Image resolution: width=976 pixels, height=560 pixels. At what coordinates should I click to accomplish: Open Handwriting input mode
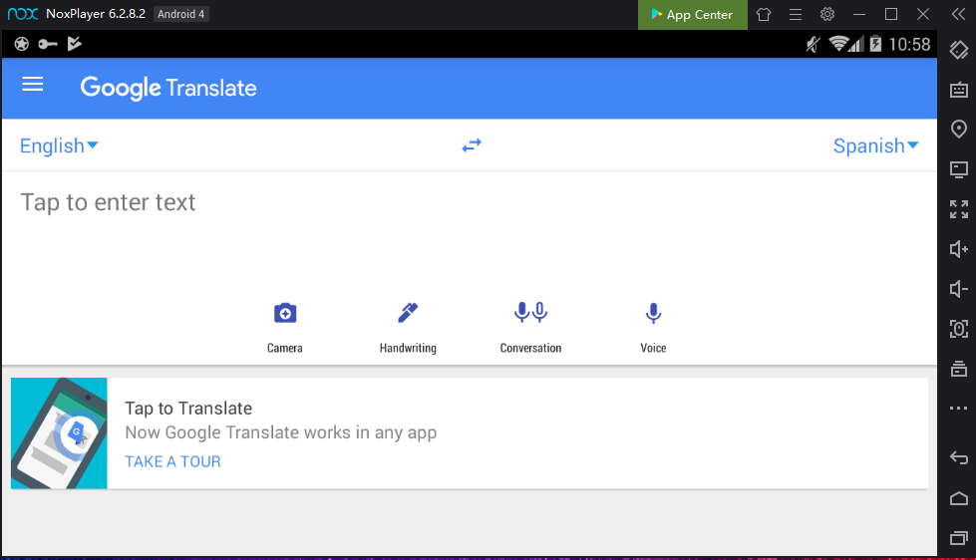(x=408, y=327)
